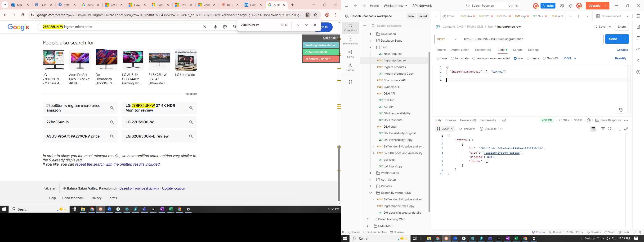This screenshot has height=242, width=644.
Task: Open response Cookies tab
Action: click(x=451, y=120)
